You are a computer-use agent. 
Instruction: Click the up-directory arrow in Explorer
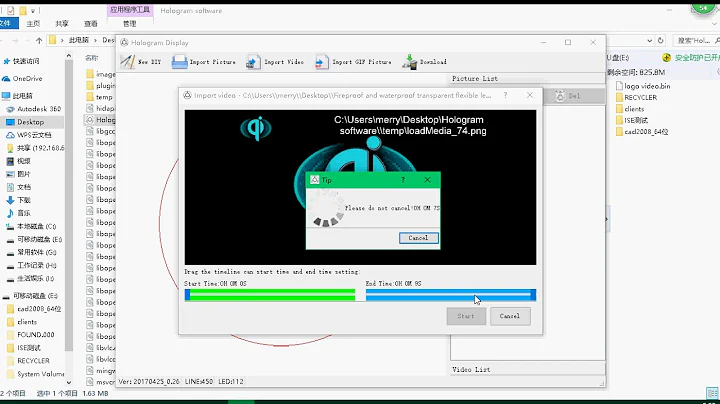click(39, 40)
